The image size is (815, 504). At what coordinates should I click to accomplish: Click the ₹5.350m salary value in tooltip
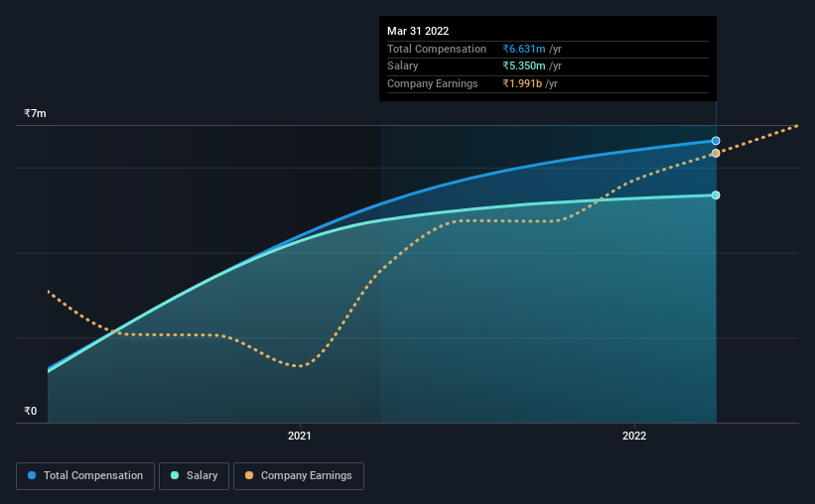point(524,66)
